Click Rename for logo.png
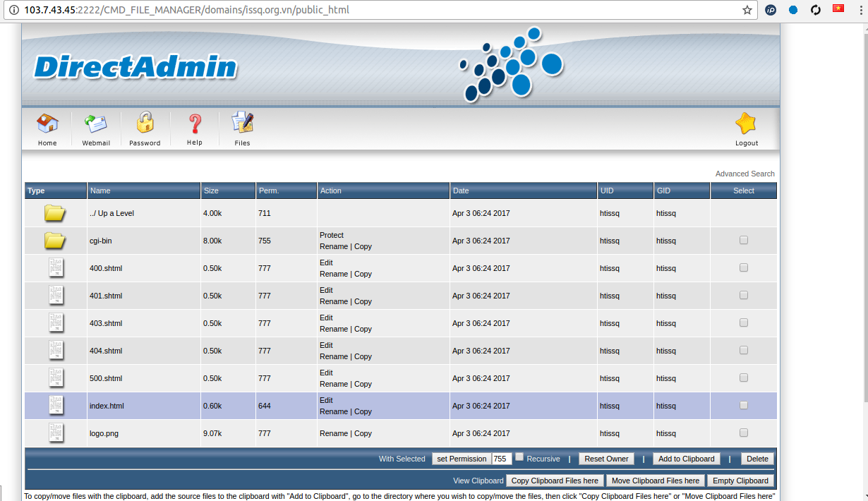This screenshot has height=501, width=868. point(334,433)
